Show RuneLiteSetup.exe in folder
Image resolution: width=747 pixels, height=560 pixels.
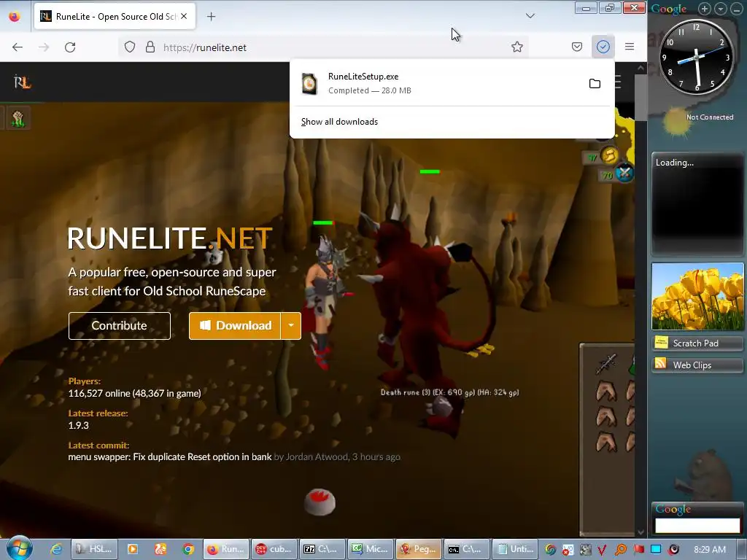595,84
